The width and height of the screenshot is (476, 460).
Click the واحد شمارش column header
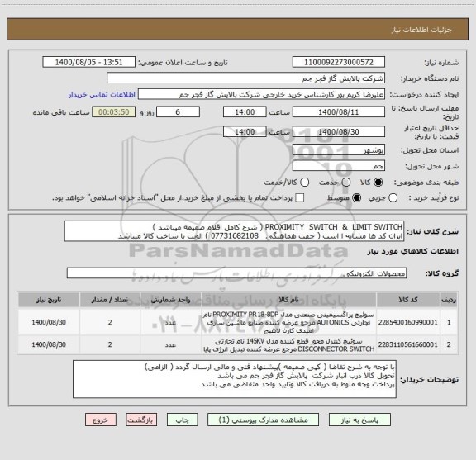(170, 300)
